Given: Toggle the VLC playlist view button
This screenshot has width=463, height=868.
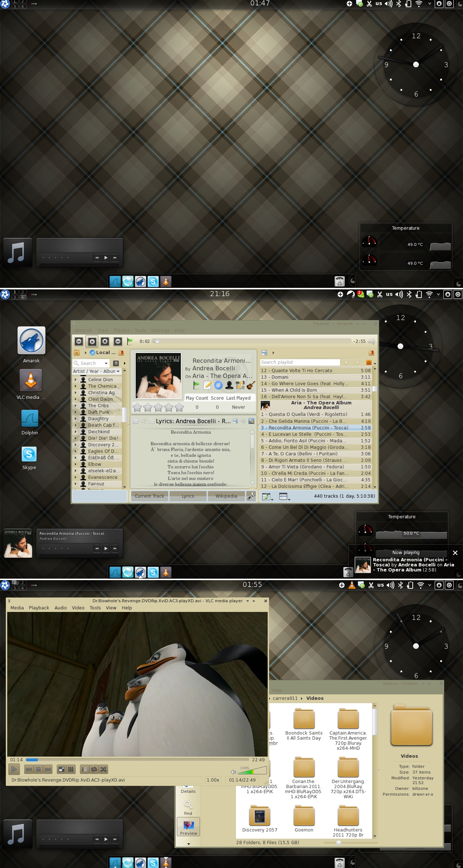Looking at the screenshot, I should coord(84,769).
